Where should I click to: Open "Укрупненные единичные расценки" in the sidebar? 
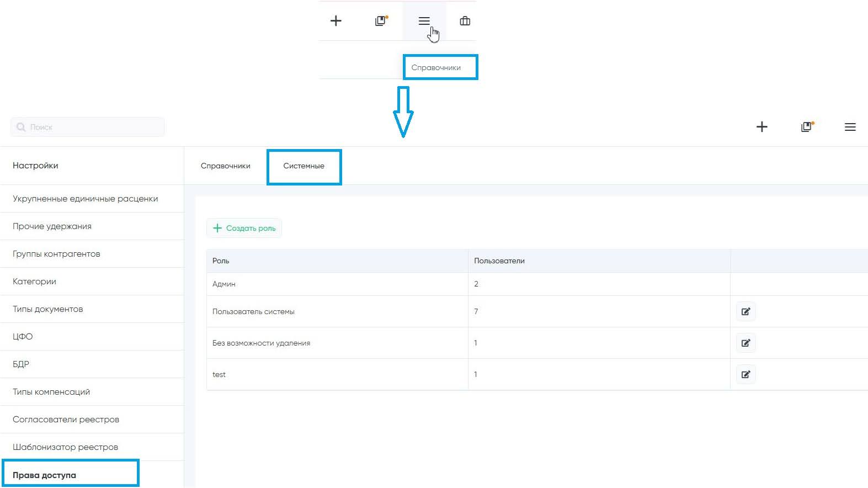click(x=85, y=199)
